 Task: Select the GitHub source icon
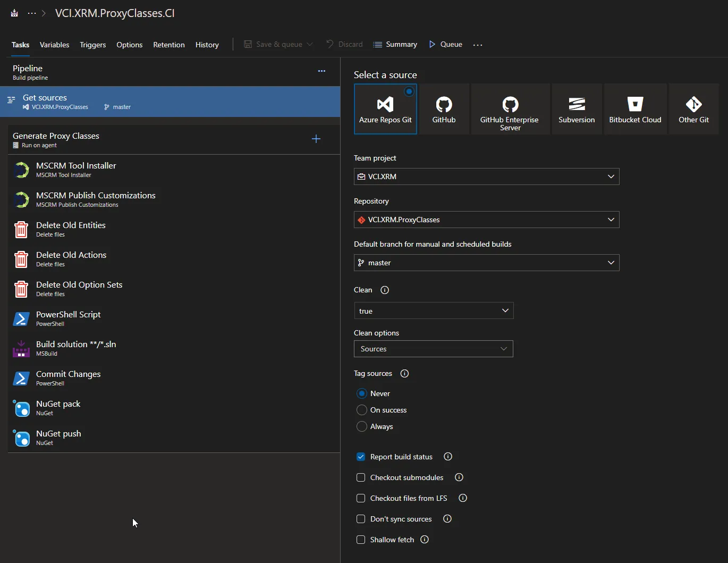pyautogui.click(x=444, y=109)
